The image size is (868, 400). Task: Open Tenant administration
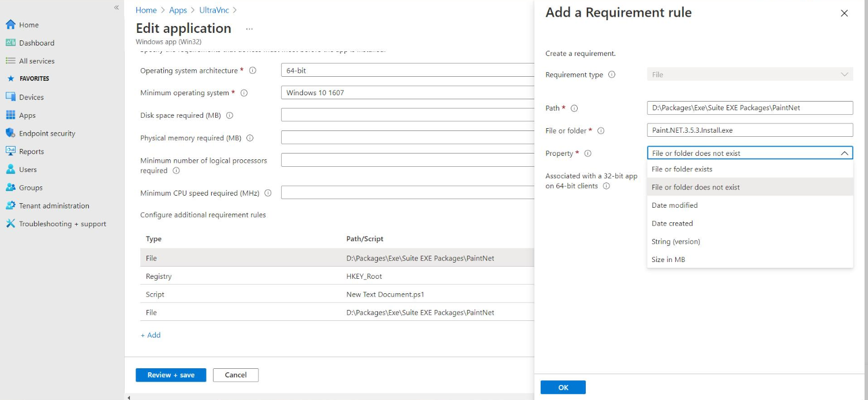(53, 205)
